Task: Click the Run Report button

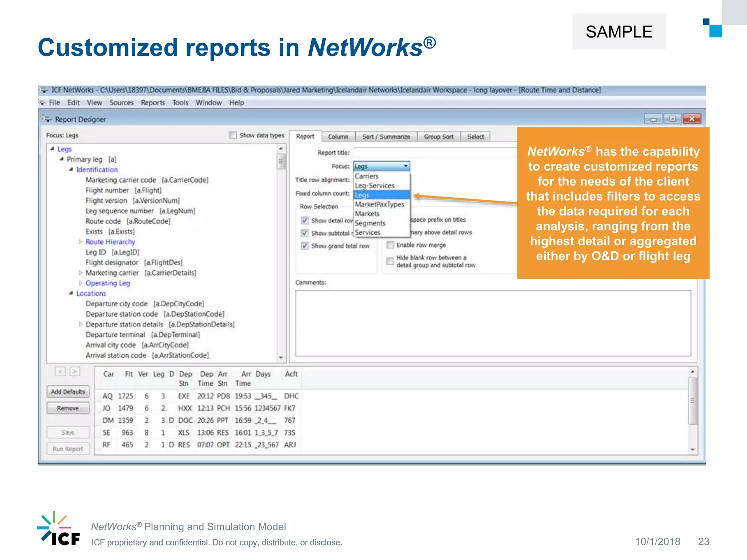Action: [68, 449]
